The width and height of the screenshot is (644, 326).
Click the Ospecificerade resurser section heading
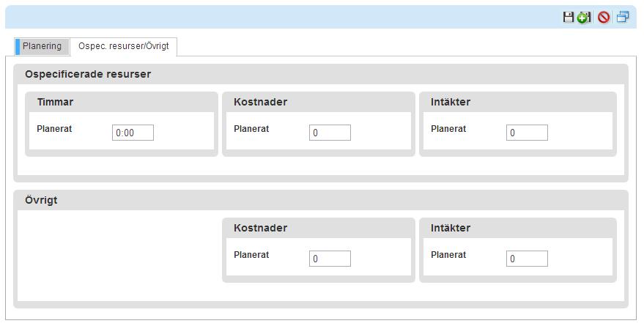[88, 74]
